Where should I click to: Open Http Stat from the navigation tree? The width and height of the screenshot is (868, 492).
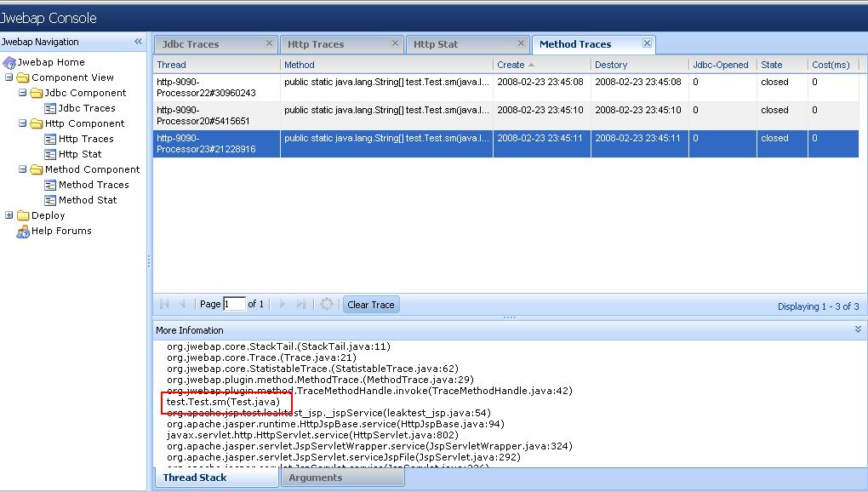pyautogui.click(x=80, y=154)
